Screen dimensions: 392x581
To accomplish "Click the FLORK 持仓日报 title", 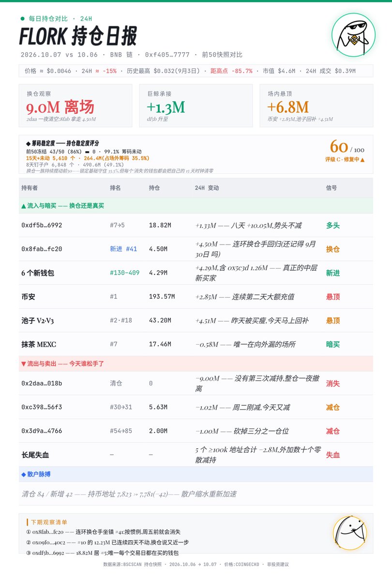I will (78, 36).
